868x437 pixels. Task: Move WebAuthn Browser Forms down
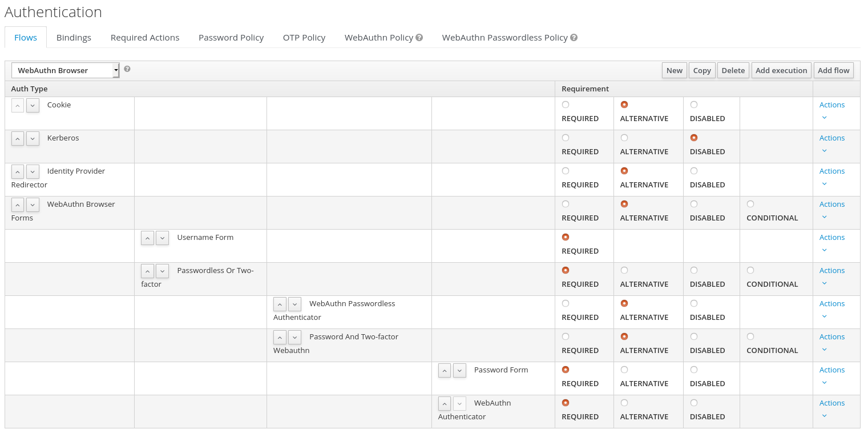click(33, 205)
